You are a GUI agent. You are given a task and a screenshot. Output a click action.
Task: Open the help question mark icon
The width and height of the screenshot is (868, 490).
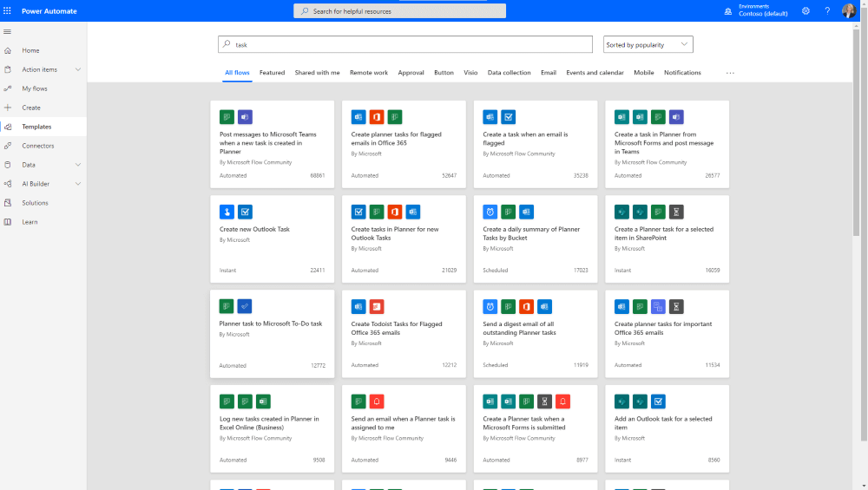(826, 11)
